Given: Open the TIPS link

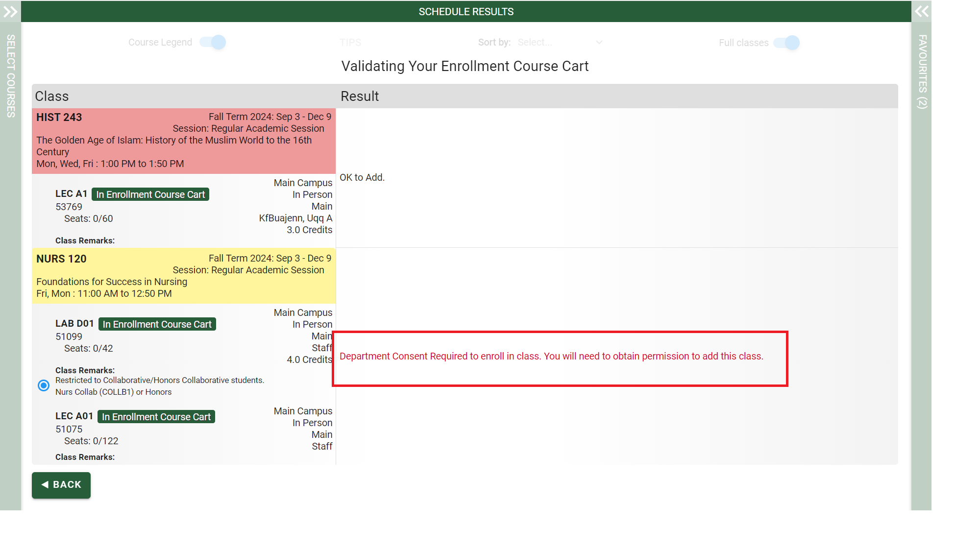Looking at the screenshot, I should (350, 43).
